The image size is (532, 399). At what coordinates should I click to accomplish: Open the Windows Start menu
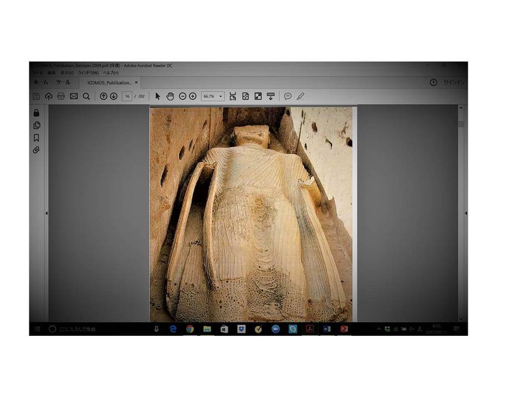pyautogui.click(x=37, y=329)
